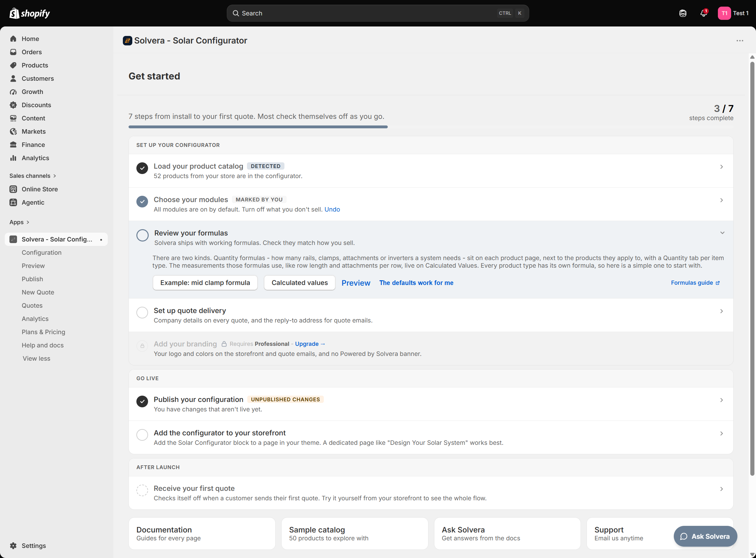
Task: Click the Calculated values button
Action: (x=300, y=283)
